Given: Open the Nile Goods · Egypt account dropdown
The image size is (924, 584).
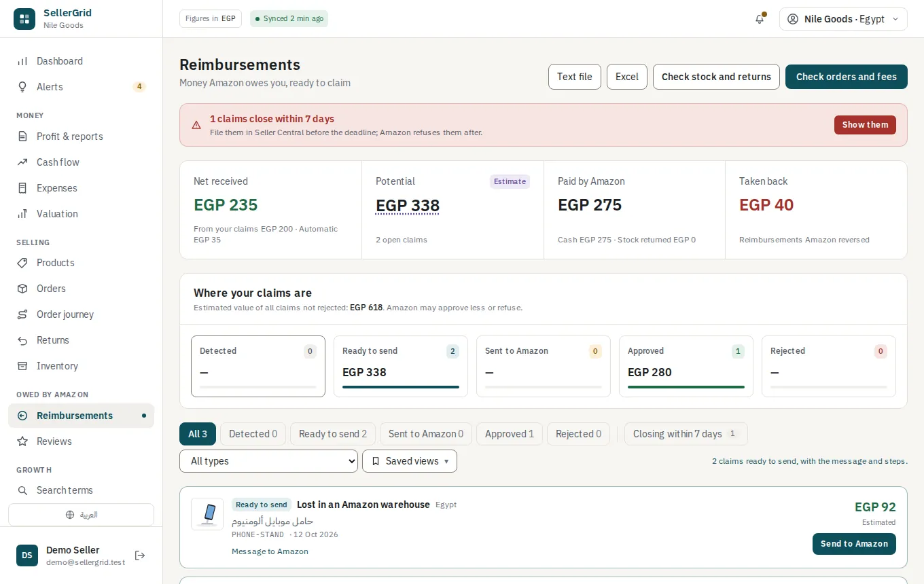Looking at the screenshot, I should tap(843, 19).
